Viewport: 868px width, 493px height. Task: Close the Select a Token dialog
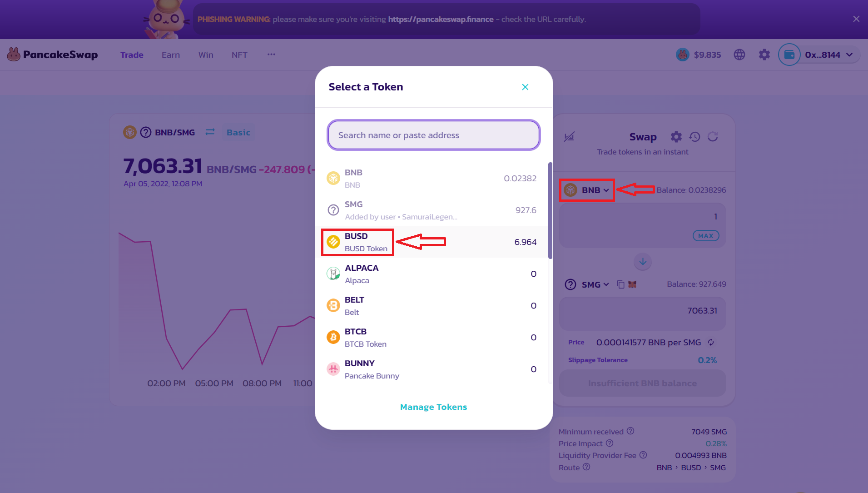point(525,87)
